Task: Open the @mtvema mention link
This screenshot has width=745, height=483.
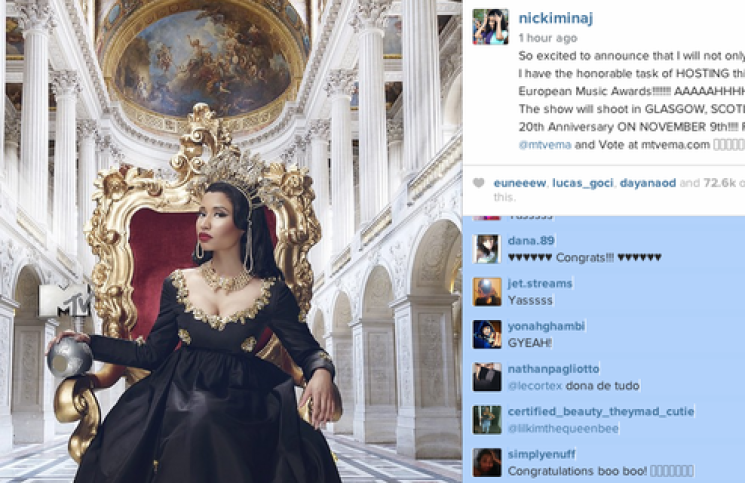Action: pyautogui.click(x=544, y=145)
